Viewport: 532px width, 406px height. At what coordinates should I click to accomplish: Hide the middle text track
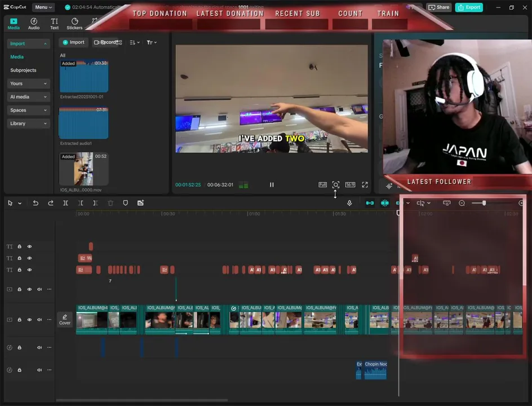(29, 258)
